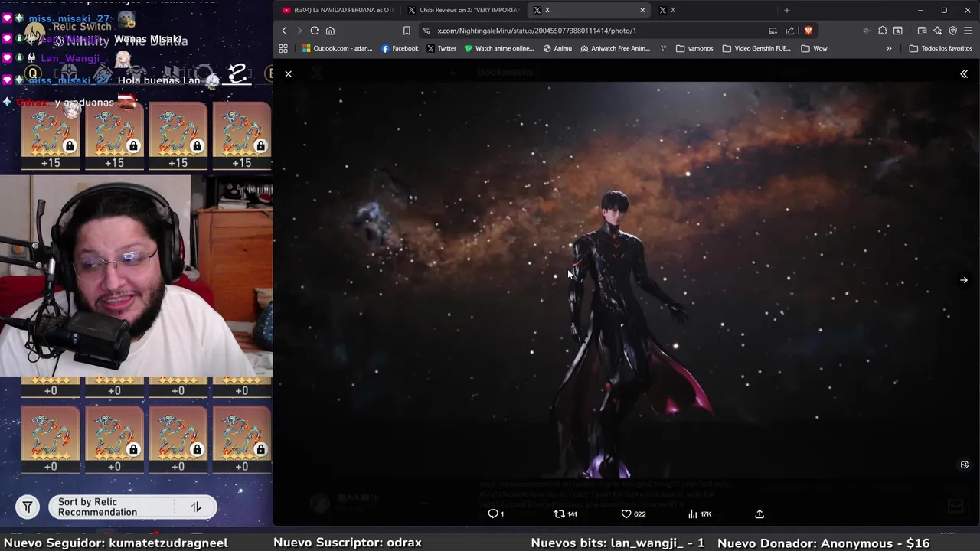Open Outlook.com bookmark
Screen dimensions: 980x551
(x=337, y=48)
